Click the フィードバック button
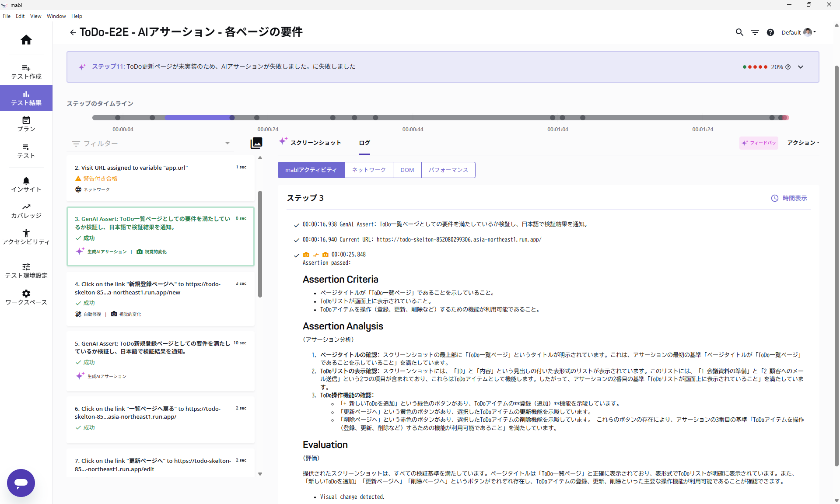The image size is (840, 504). [x=758, y=143]
